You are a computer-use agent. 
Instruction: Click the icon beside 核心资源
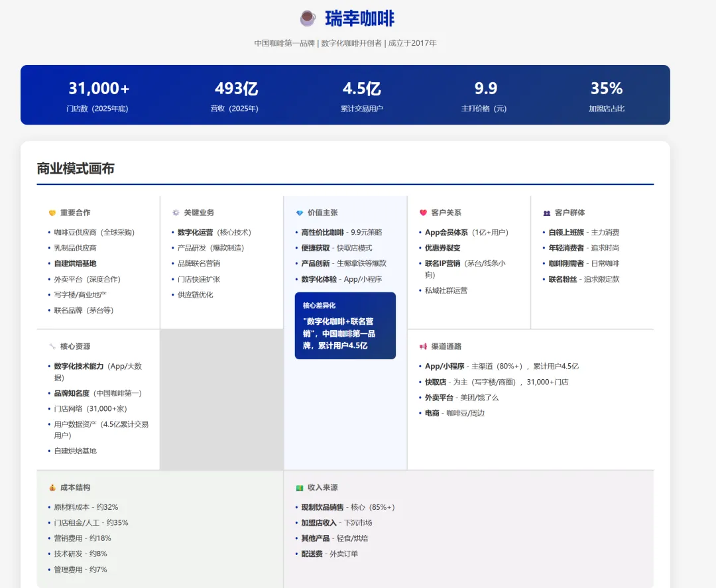click(x=52, y=347)
